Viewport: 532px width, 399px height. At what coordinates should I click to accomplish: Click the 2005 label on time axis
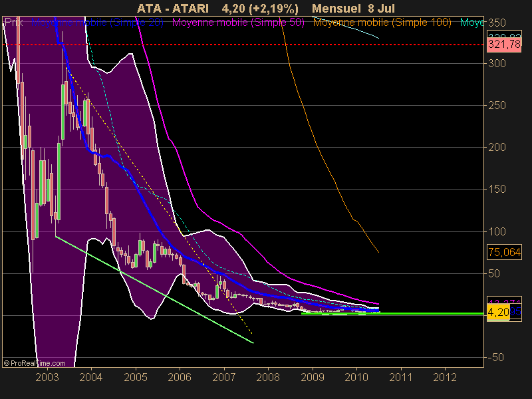click(136, 377)
